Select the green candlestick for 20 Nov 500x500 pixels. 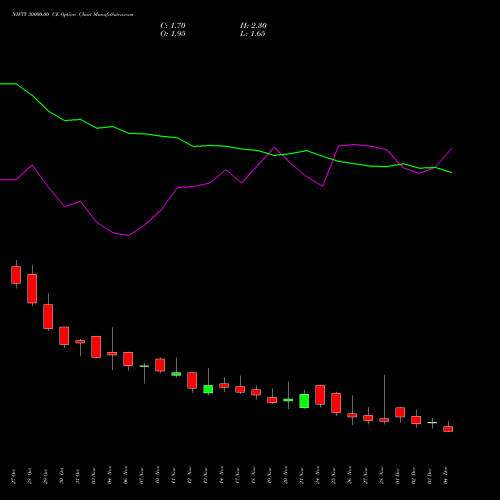(x=288, y=400)
